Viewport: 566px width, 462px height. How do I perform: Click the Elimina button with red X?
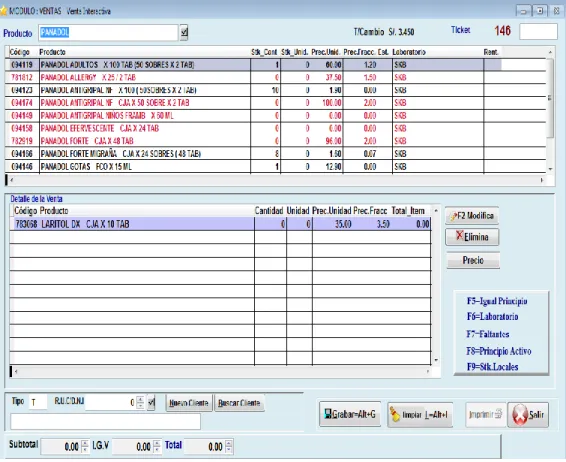[472, 237]
